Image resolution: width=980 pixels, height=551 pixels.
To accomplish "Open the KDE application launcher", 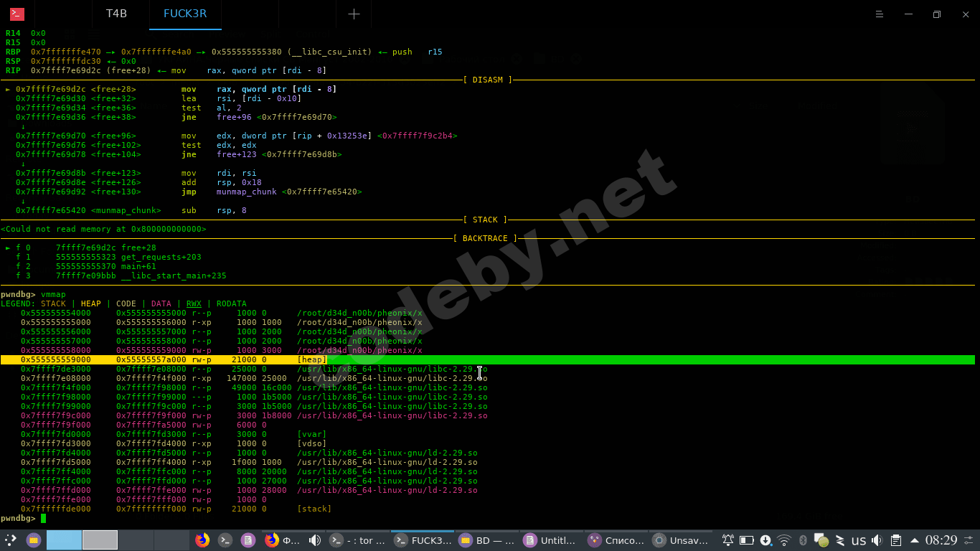I will click(11, 540).
